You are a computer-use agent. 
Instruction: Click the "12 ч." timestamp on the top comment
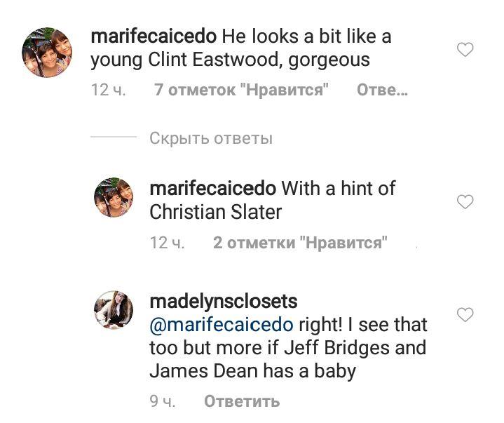pos(109,90)
